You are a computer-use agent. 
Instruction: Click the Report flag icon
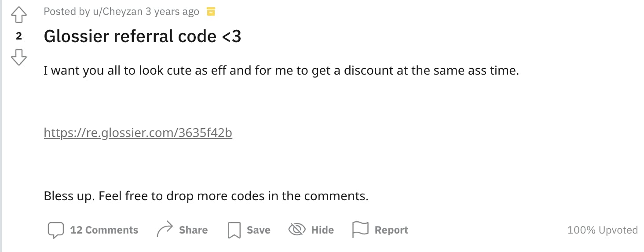[360, 230]
